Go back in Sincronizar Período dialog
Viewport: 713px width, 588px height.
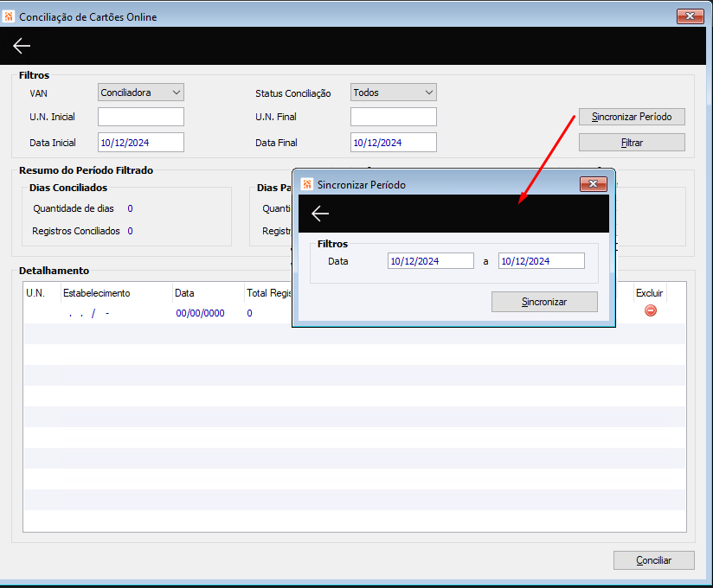click(x=320, y=214)
